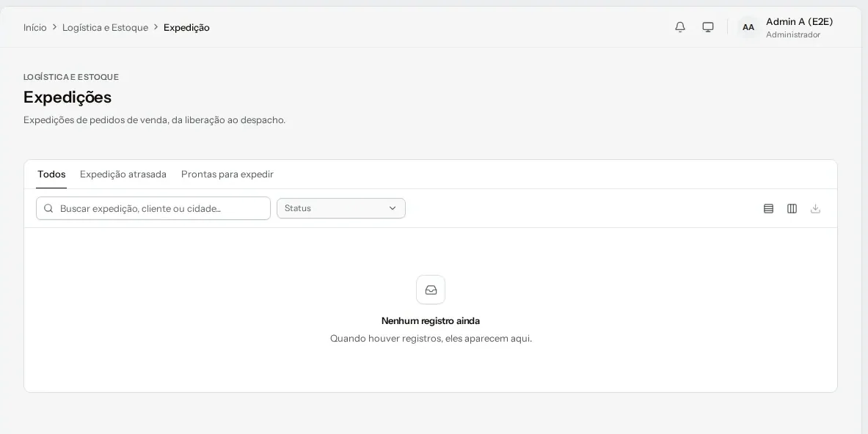Open the column settings icon
The image size is (868, 434).
[792, 208]
